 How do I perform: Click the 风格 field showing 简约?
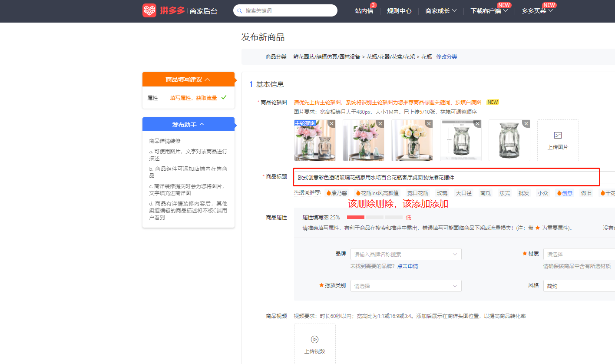[579, 286]
